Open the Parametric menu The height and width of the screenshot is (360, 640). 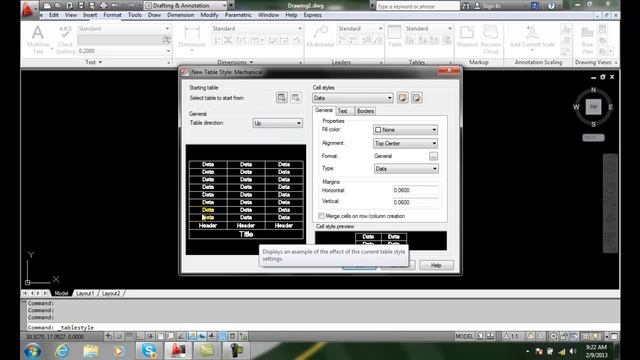238,15
